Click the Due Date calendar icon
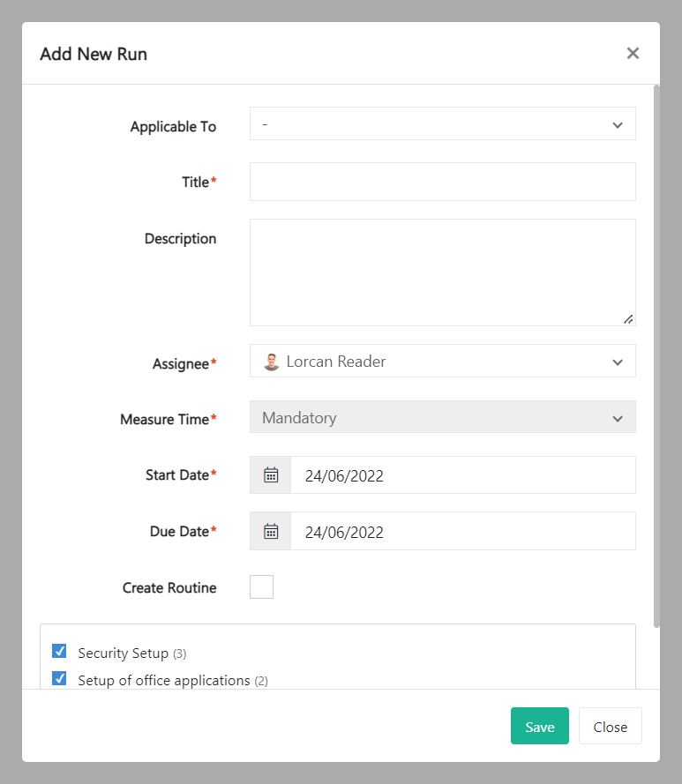The width and height of the screenshot is (682, 784). [271, 532]
